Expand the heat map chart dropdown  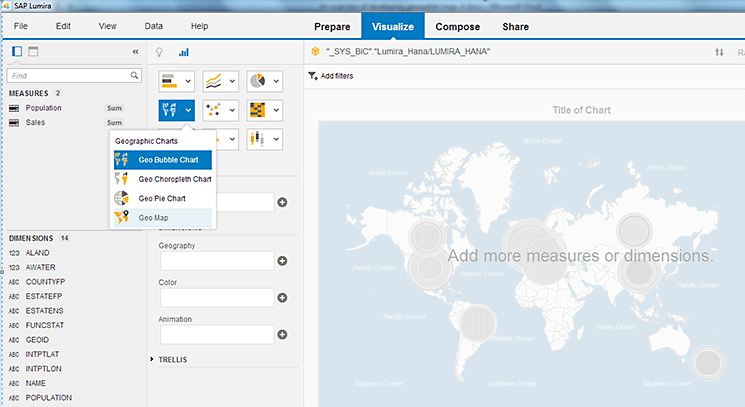click(277, 110)
